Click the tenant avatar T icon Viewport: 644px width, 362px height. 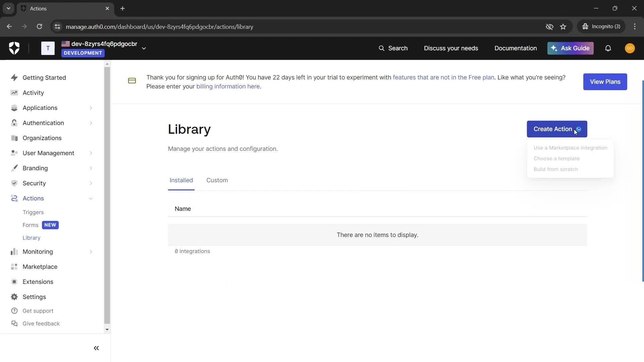coord(48,48)
